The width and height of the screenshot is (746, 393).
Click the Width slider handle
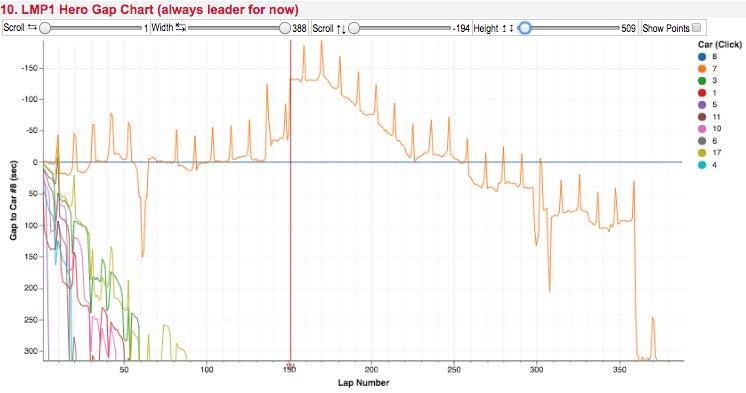pyautogui.click(x=285, y=28)
